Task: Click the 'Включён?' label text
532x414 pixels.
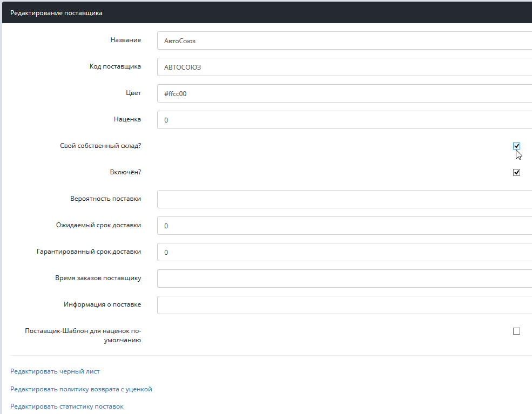Action: coord(125,173)
